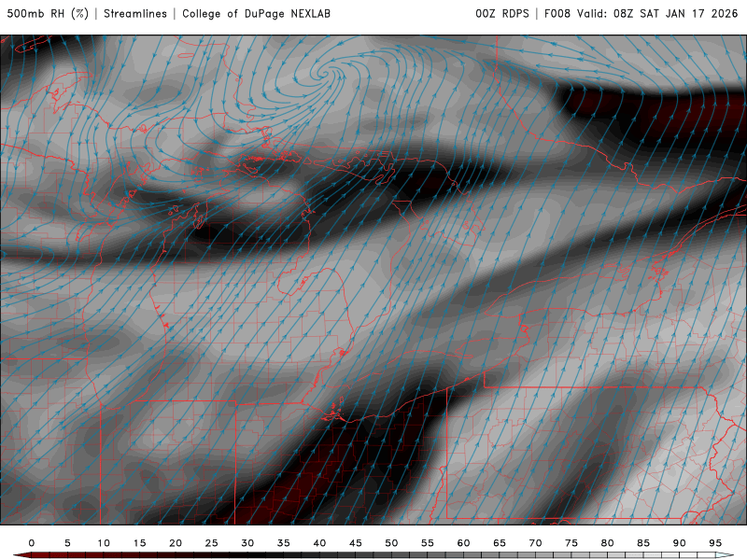747x560 pixels.
Task: Click the colorbar label "80"
Action: pyautogui.click(x=608, y=543)
